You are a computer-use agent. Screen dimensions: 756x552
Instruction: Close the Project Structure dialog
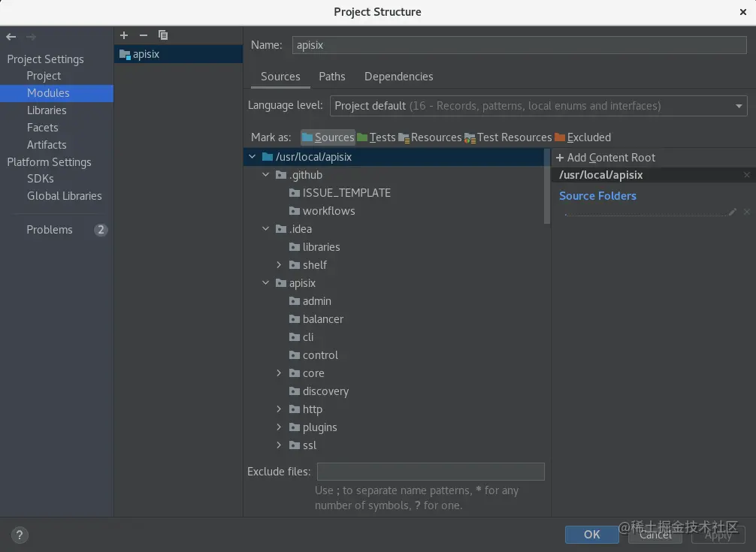tap(743, 12)
